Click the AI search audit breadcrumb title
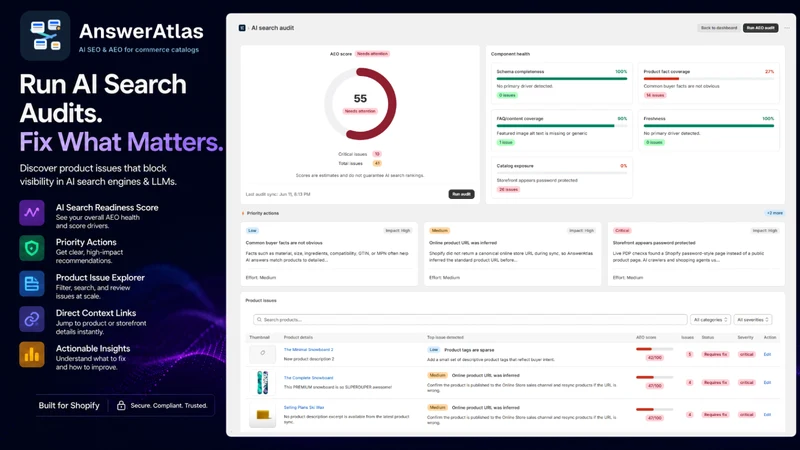Image resolution: width=800 pixels, height=450 pixels. coord(272,28)
